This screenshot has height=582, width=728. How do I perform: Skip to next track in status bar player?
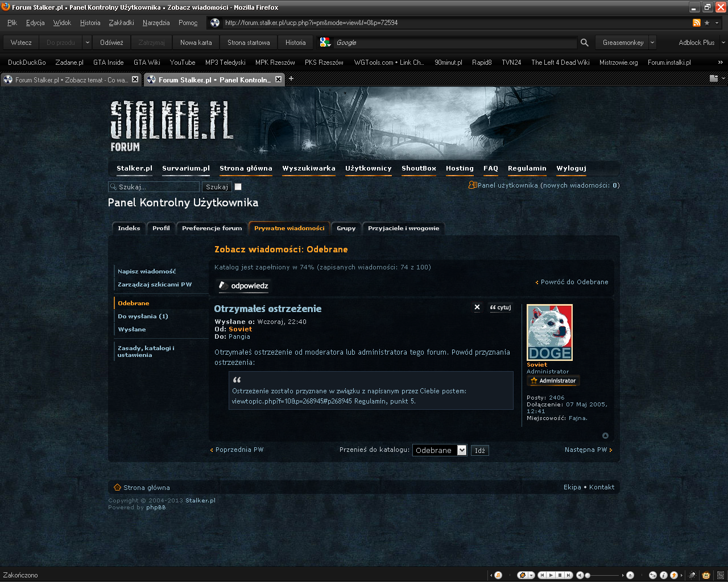point(568,575)
